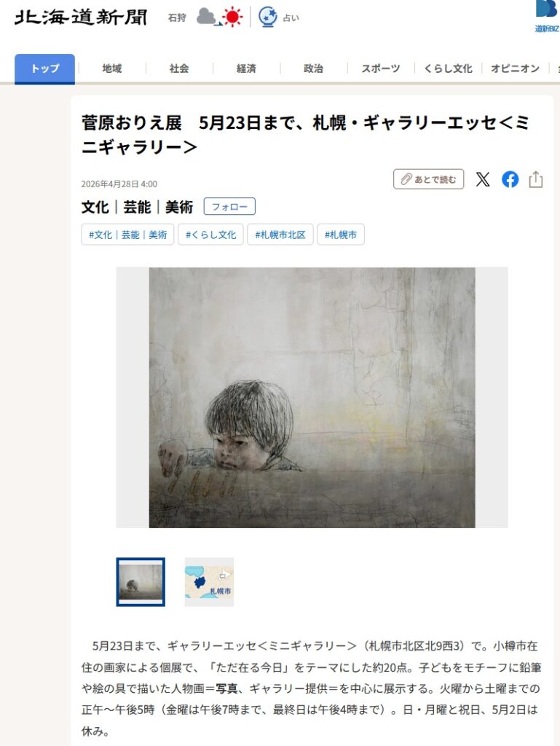Click the Hokkaido Shimbun logo
Screen dimensions: 560x746
[81, 17]
